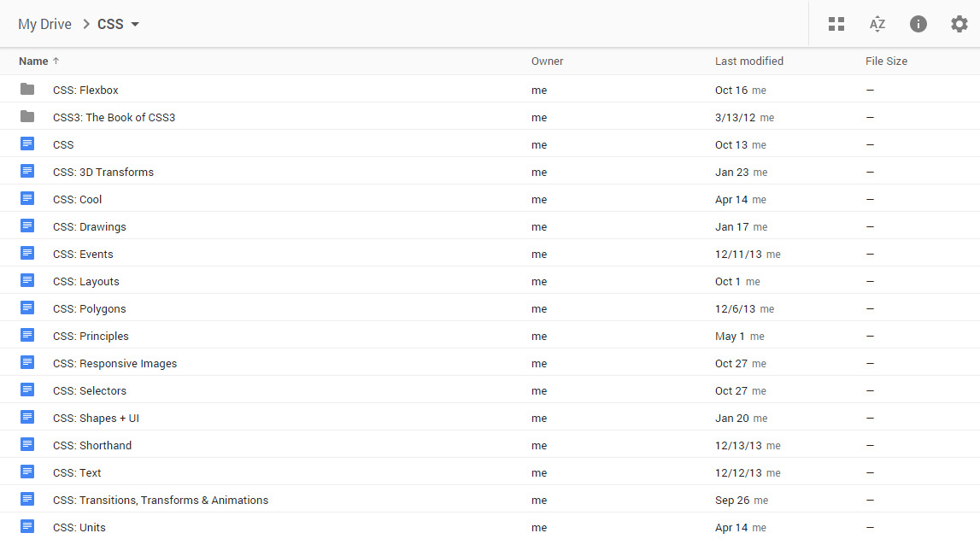Select the CSS: Cool file name

point(78,200)
